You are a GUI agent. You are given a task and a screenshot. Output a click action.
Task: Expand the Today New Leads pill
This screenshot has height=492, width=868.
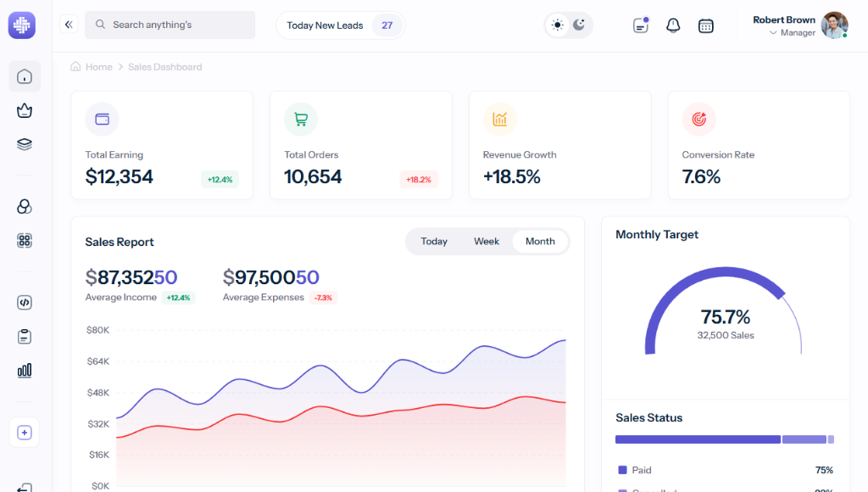[x=339, y=25]
